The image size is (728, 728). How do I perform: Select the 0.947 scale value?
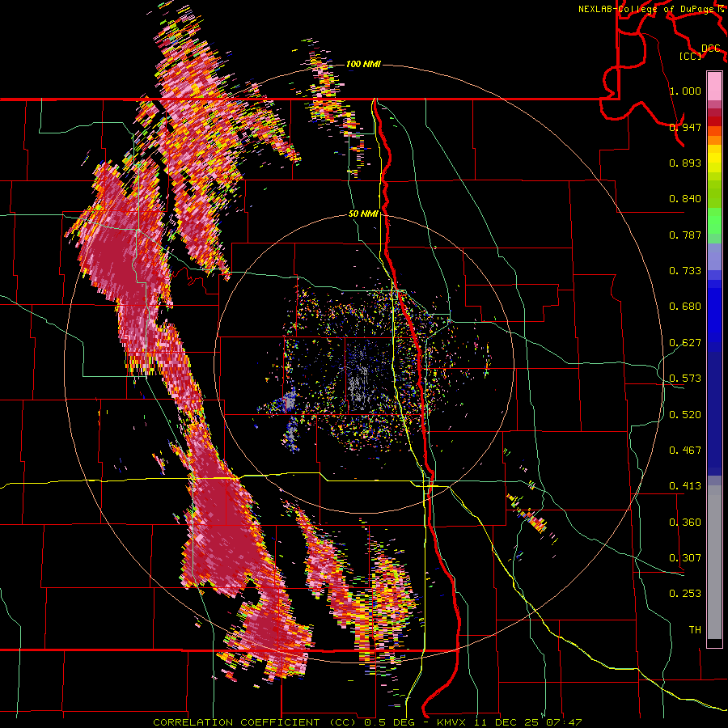(685, 127)
